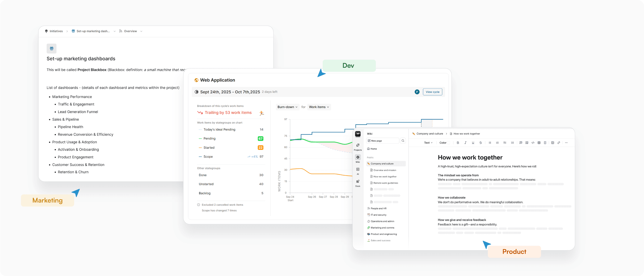The image size is (644, 276).
Task: Toggle italic formatting in the toolbar
Action: (465, 143)
